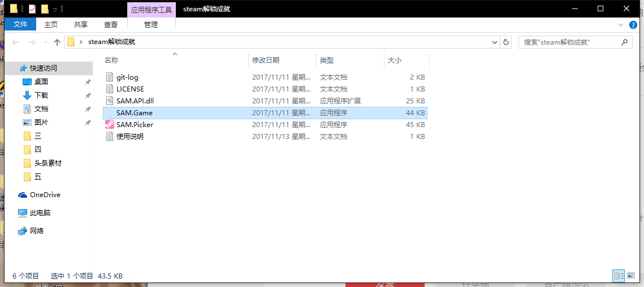Open Explorer help question mark
Image resolution: width=644 pixels, height=287 pixels.
(x=633, y=25)
